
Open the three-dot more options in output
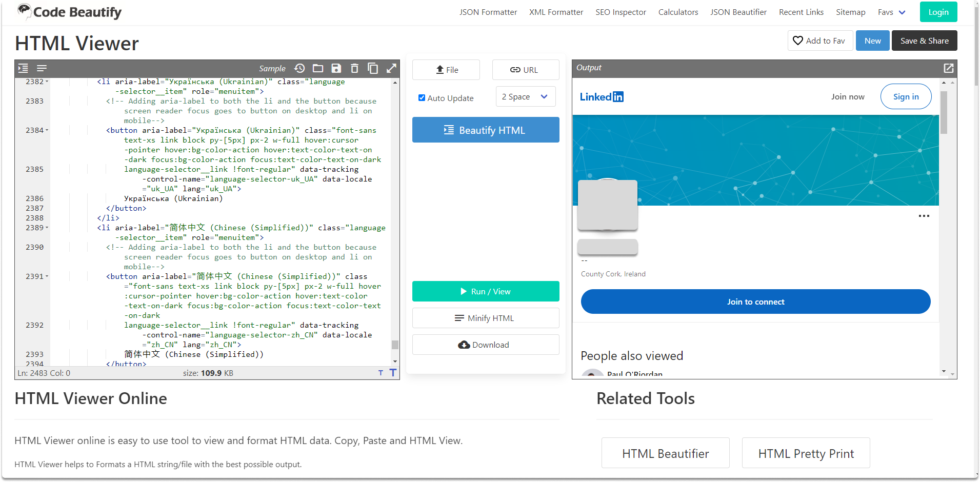(x=924, y=216)
